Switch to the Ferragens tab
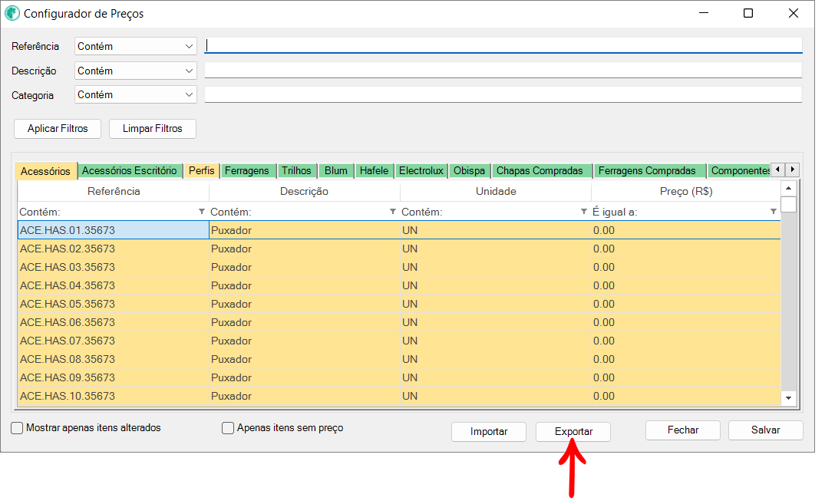The width and height of the screenshot is (825, 504). [x=246, y=170]
